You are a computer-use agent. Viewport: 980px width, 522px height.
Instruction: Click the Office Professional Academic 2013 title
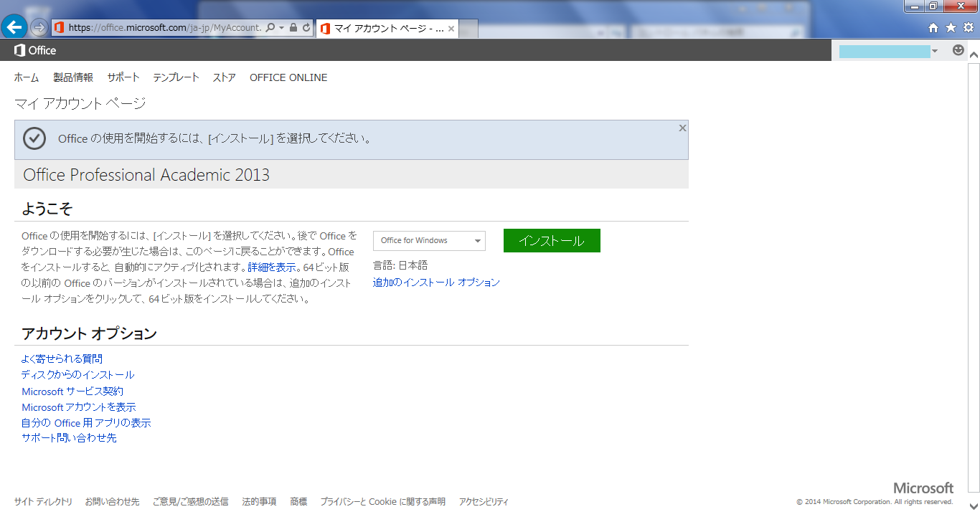146,175
